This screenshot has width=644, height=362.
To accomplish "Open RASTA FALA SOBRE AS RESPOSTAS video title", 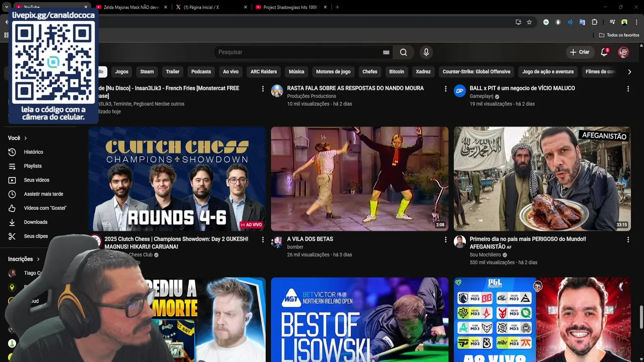I will click(355, 88).
